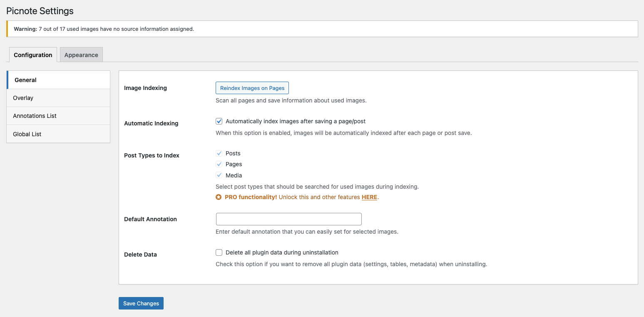Select the Configuration tab

tap(32, 55)
